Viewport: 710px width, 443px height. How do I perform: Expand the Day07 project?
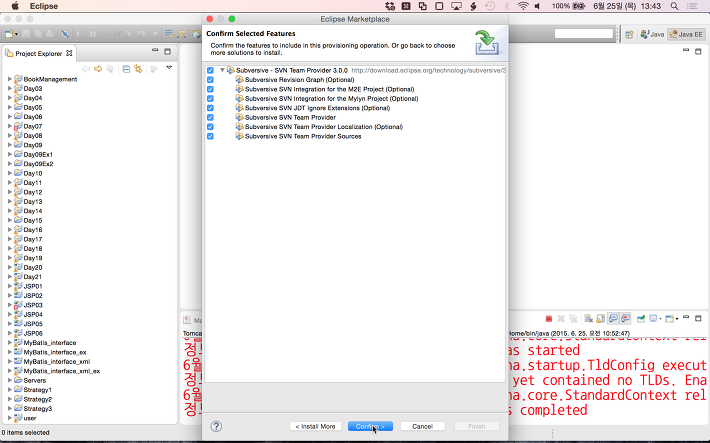(10, 126)
